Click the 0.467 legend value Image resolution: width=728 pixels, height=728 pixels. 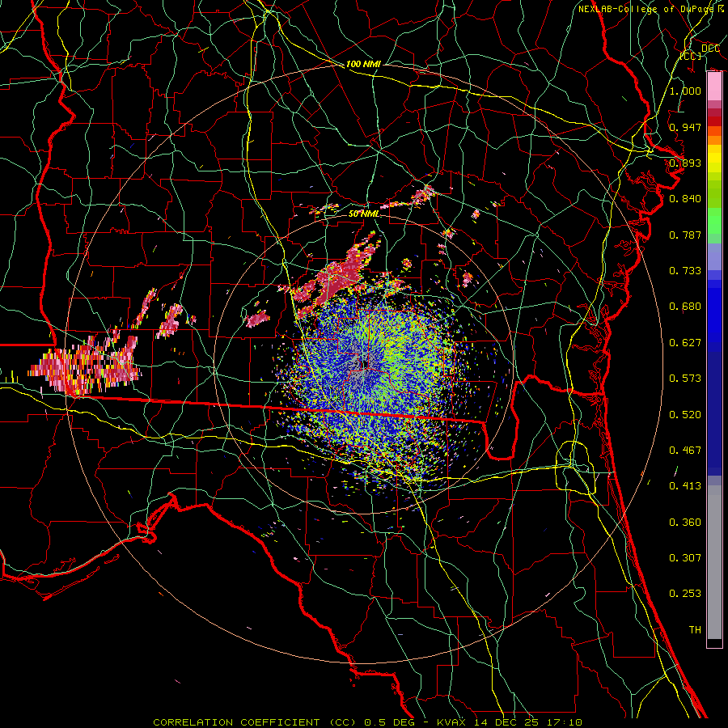[685, 451]
